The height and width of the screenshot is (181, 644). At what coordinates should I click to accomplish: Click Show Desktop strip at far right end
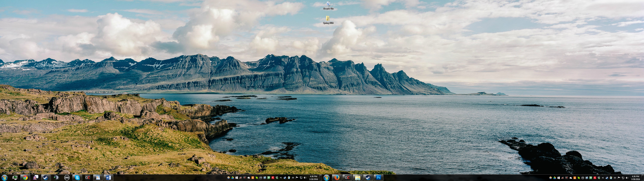point(643,178)
